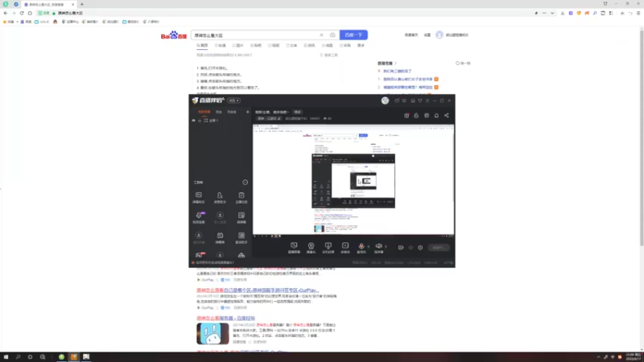Viewport: 644px width, 362px height.
Task: Click the gift-box tool icon in toolbox third row
Action: [x=220, y=236]
